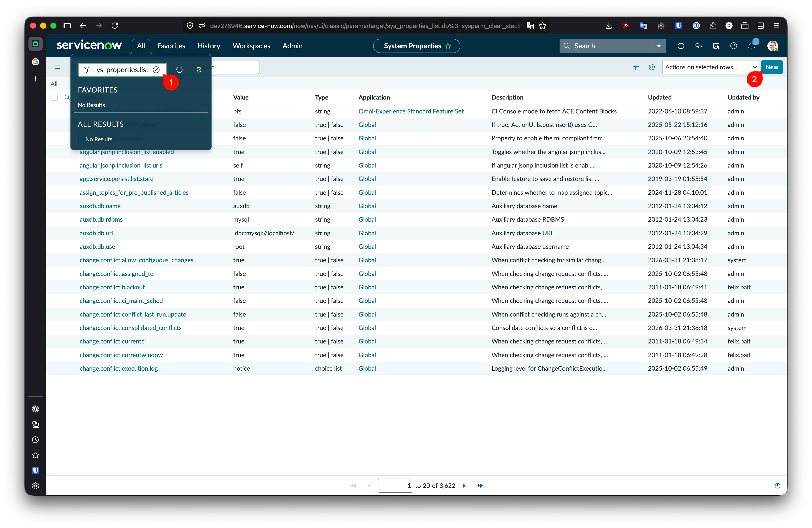
Task: Go back in browser history
Action: 83,26
